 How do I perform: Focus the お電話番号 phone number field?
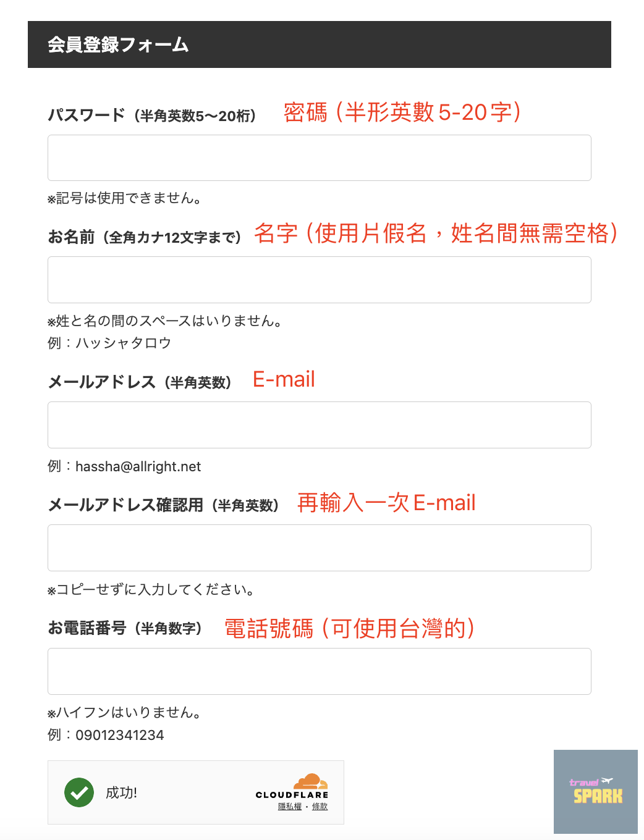coord(319,671)
